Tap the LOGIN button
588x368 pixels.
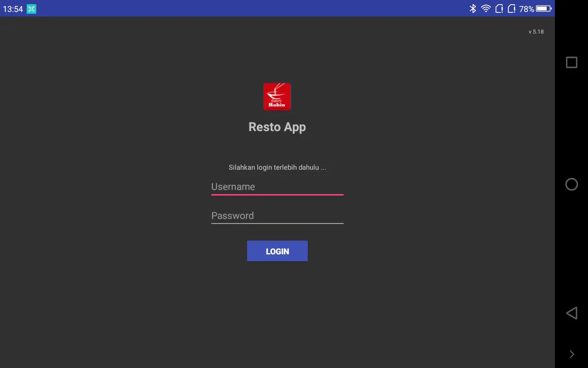277,251
